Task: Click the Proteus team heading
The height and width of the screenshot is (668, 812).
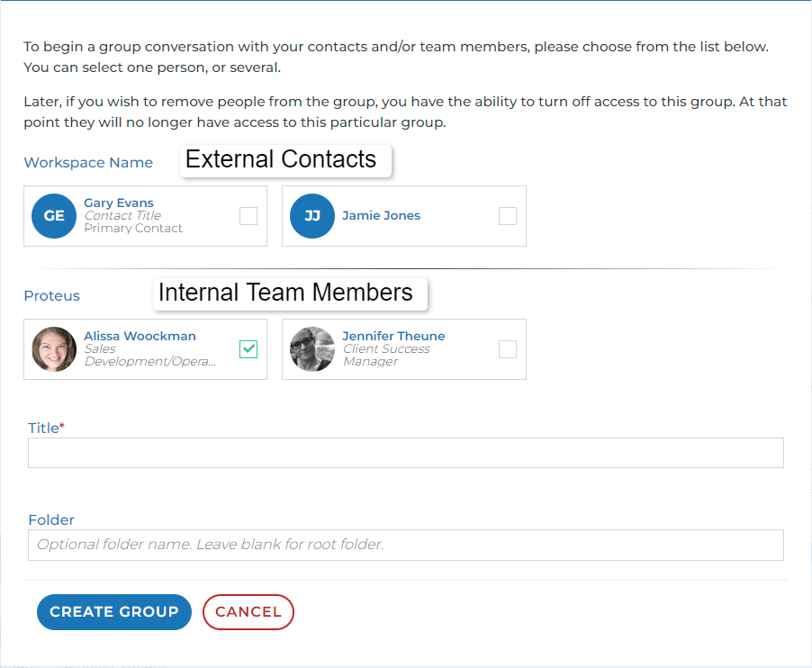Action: 52,295
